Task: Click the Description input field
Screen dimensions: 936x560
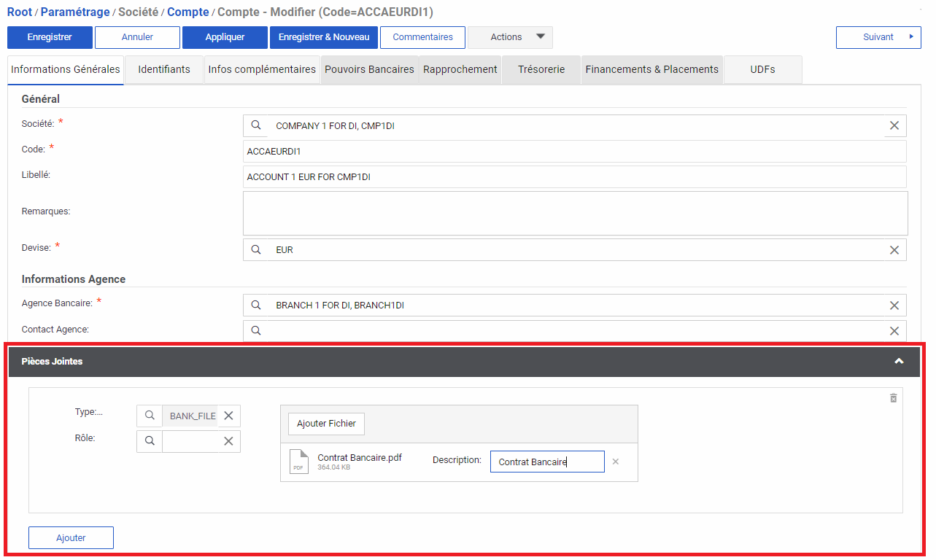Action: [x=547, y=462]
